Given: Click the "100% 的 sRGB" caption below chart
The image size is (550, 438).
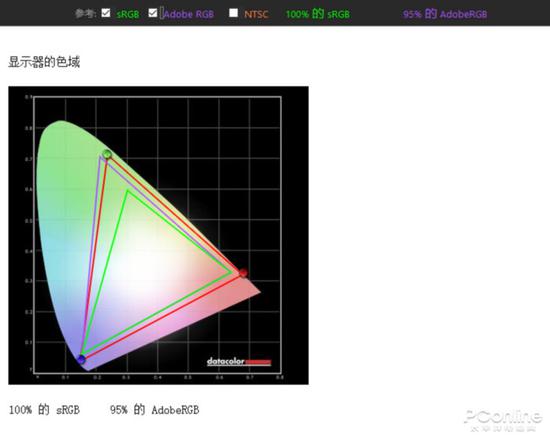Looking at the screenshot, I should point(44,410).
